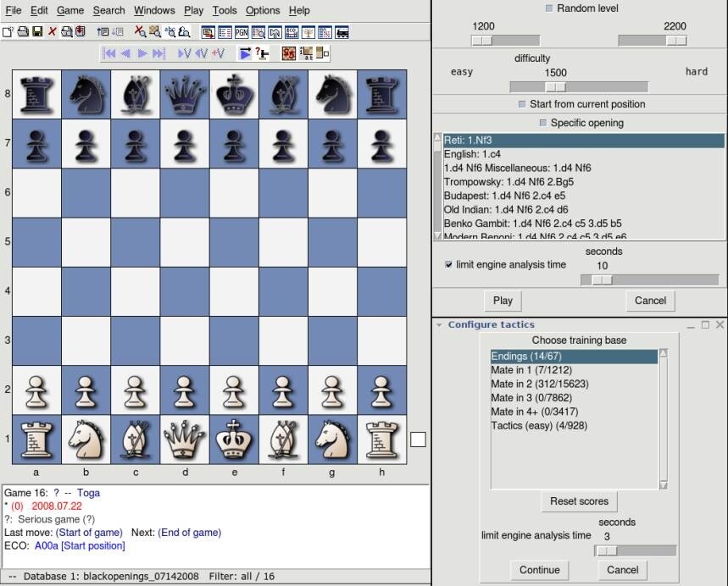Open the Windows menu
Viewport: 728px width, 586px height.
[x=154, y=10]
